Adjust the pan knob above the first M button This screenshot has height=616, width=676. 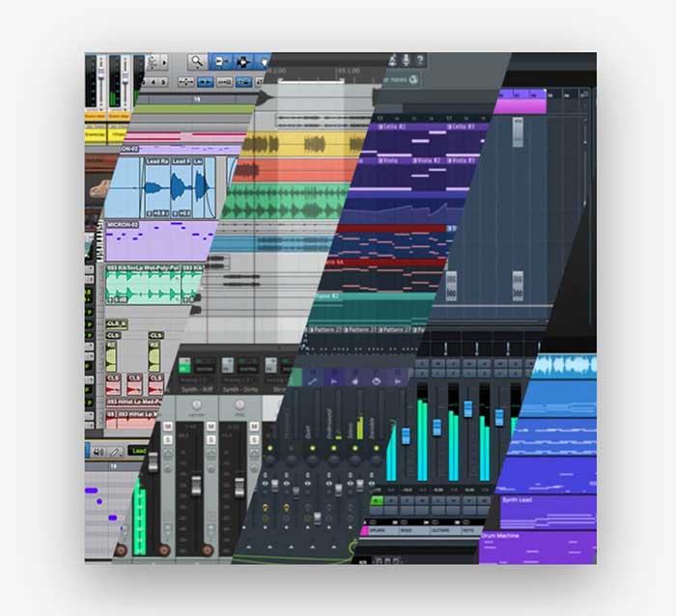(196, 405)
